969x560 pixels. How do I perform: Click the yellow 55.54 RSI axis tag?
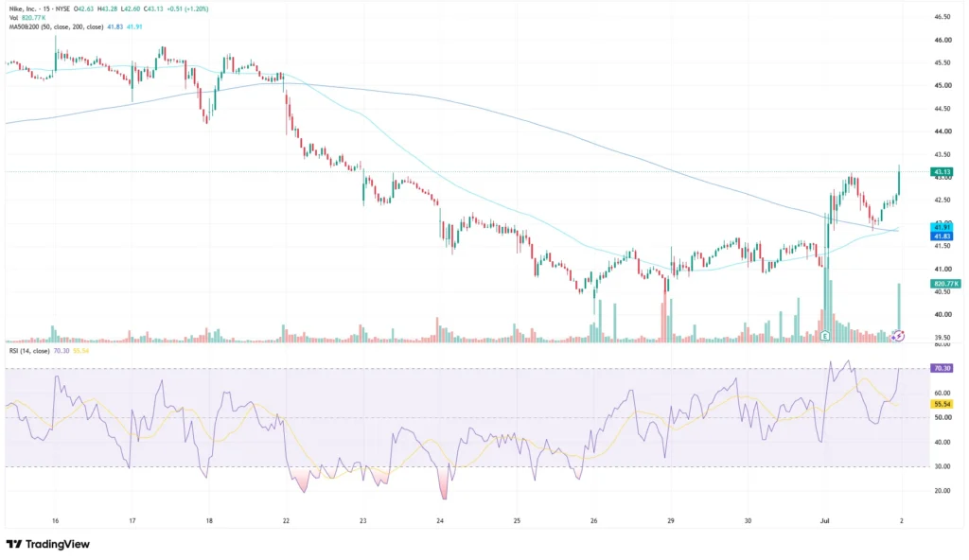[942, 404]
